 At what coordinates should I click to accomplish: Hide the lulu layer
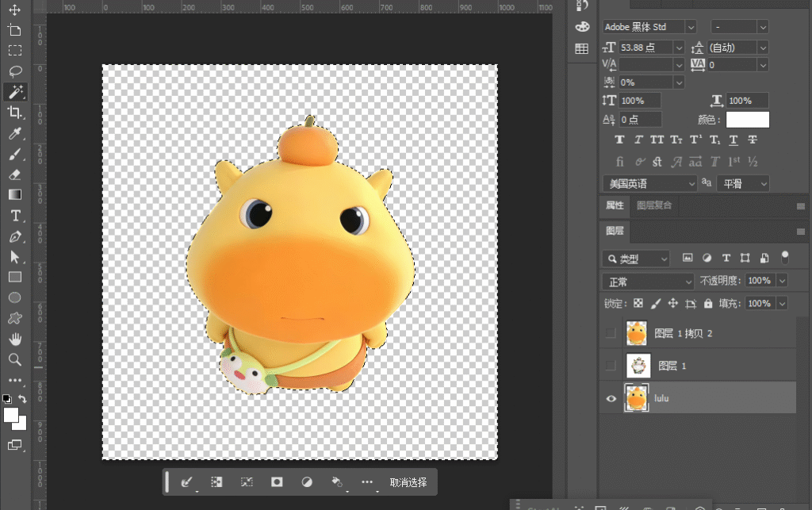611,398
